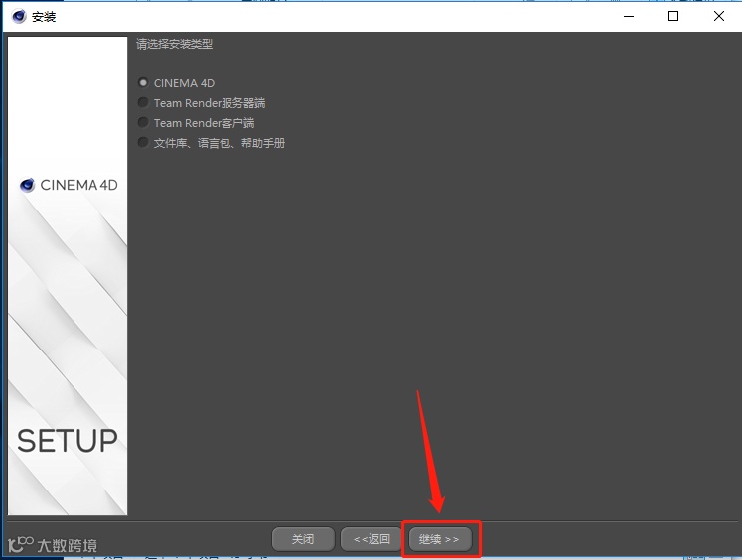Click the 请选择安装类型 heading text

pos(174,44)
